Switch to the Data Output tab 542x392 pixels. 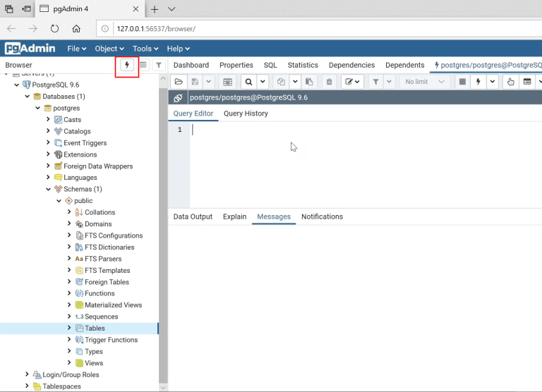193,216
